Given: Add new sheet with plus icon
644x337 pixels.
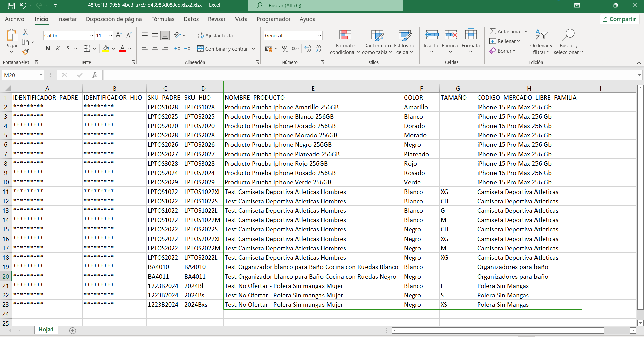Looking at the screenshot, I should [73, 330].
